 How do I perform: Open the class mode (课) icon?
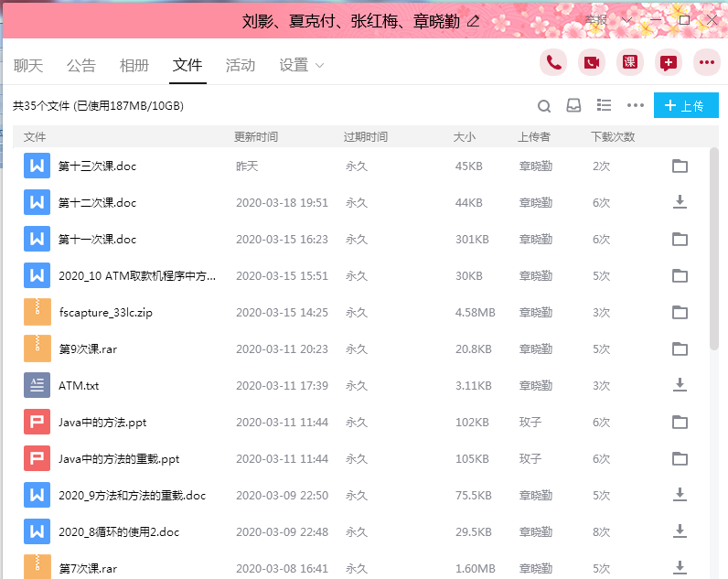pos(630,62)
